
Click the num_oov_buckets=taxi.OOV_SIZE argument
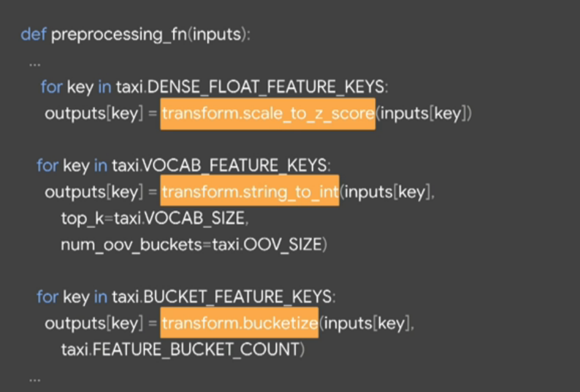[194, 244]
